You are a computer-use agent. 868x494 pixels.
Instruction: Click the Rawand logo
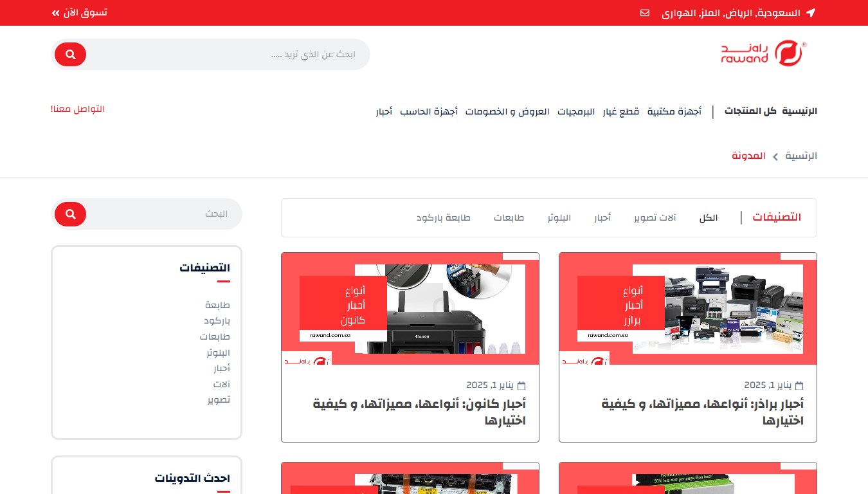click(763, 53)
